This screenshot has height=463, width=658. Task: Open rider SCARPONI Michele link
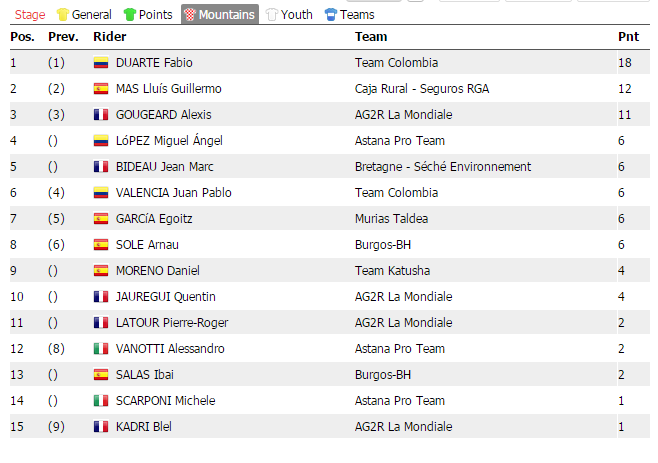[165, 401]
